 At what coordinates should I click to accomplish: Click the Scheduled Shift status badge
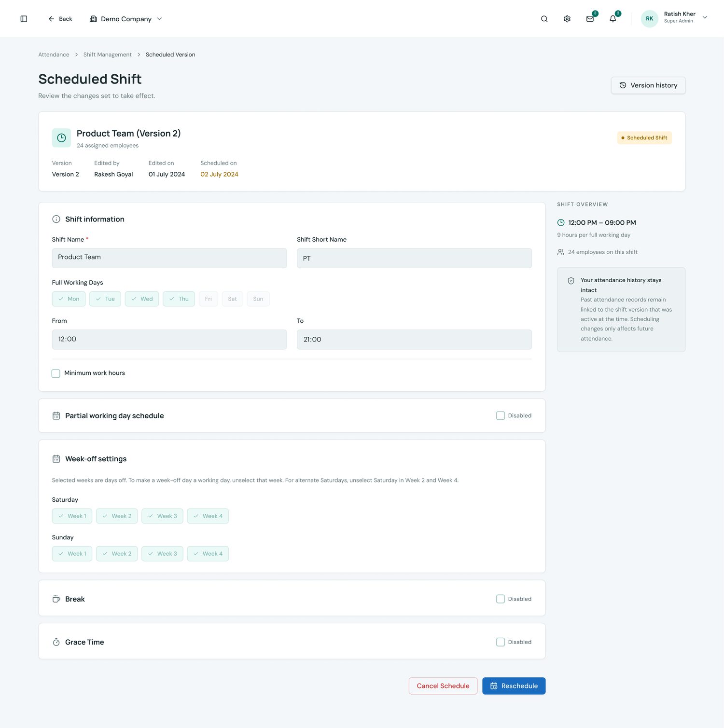pyautogui.click(x=644, y=138)
